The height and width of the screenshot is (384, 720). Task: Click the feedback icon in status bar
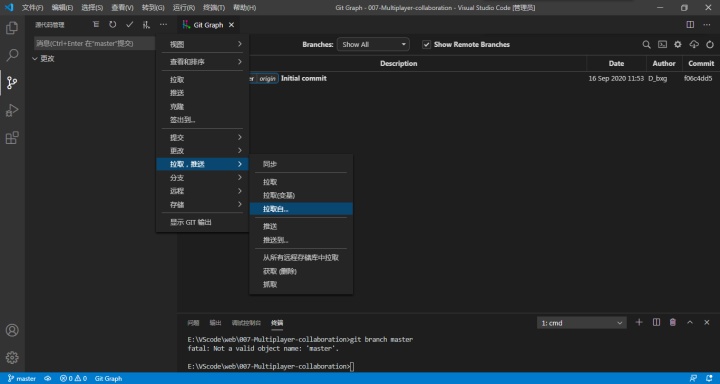pyautogui.click(x=693, y=378)
